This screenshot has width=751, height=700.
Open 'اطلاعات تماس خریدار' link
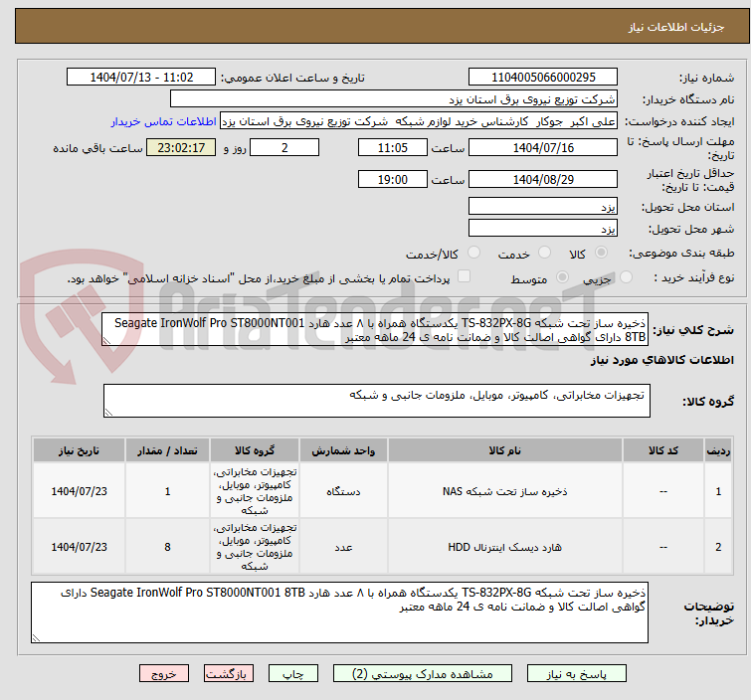164,121
